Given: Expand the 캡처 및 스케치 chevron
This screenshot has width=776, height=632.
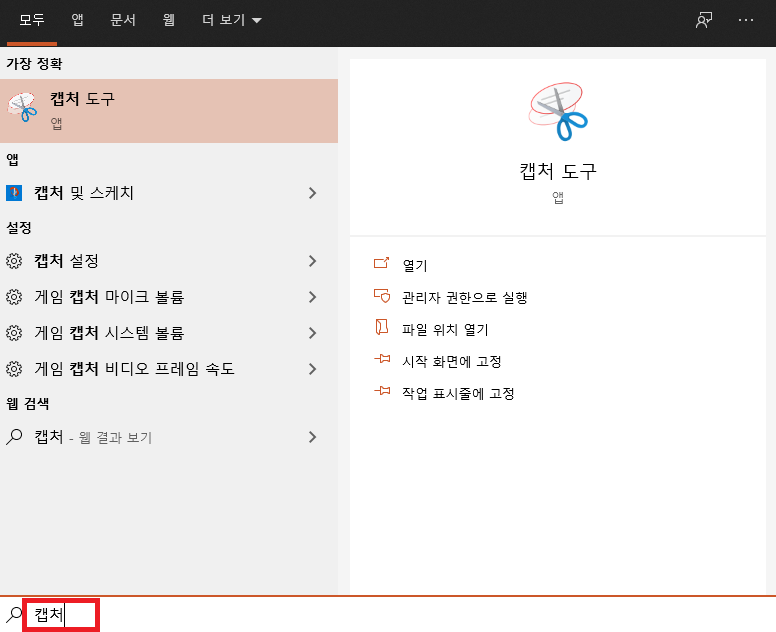Looking at the screenshot, I should tap(312, 193).
